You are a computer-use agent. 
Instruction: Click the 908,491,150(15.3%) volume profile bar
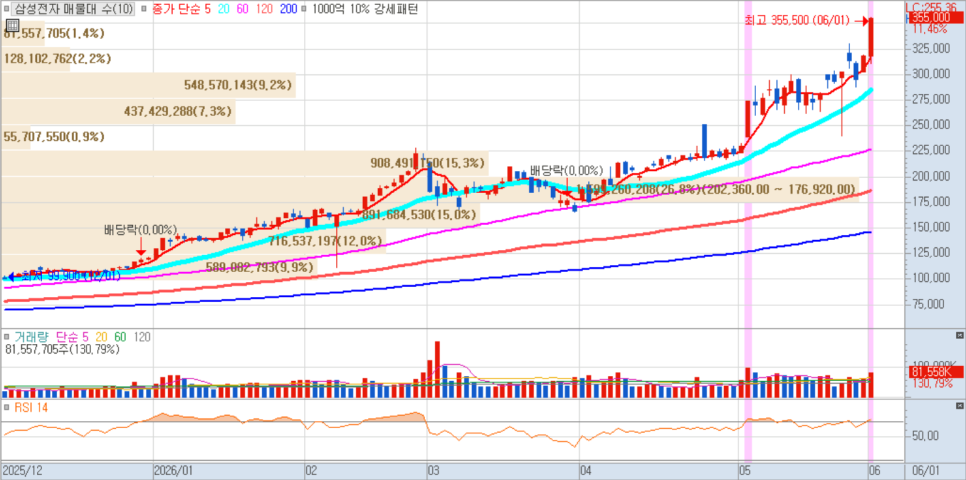[x=245, y=163]
